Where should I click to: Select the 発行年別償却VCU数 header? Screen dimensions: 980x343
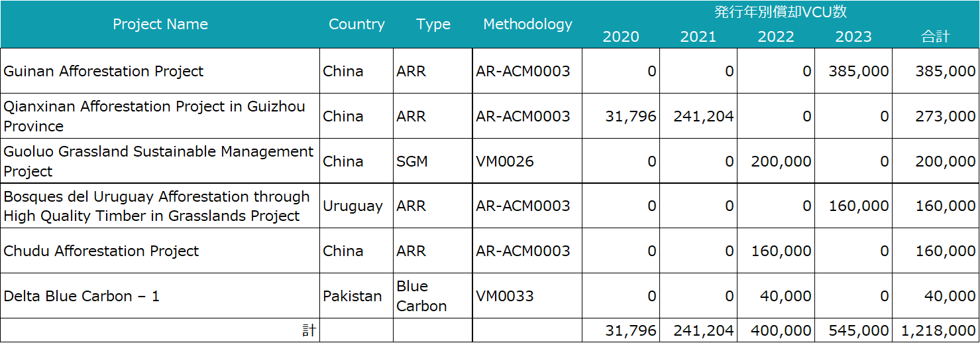(x=781, y=12)
